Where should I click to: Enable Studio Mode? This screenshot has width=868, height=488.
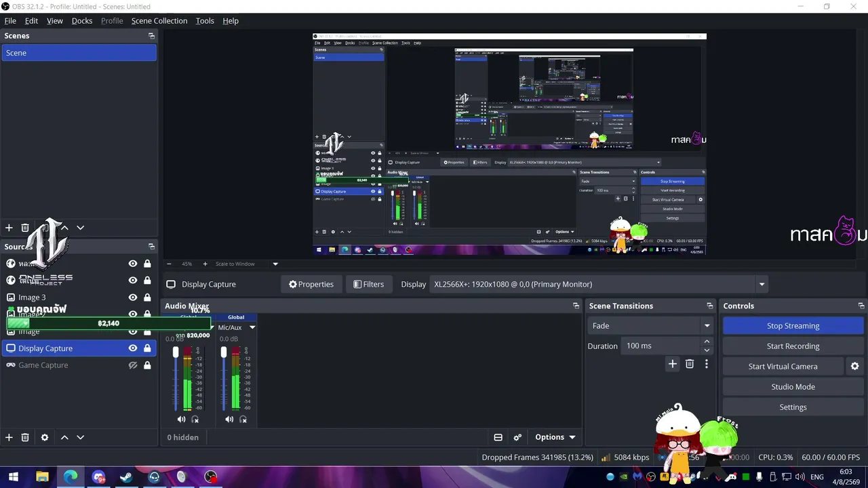click(x=793, y=387)
